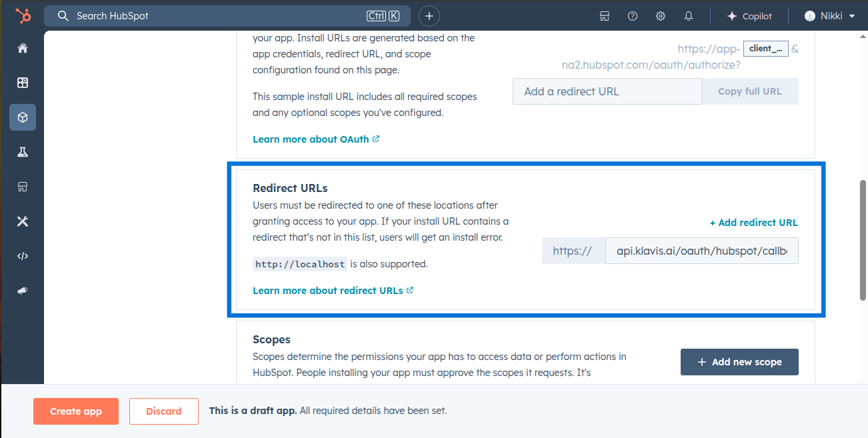Select the cube Development sidebar icon

click(23, 117)
